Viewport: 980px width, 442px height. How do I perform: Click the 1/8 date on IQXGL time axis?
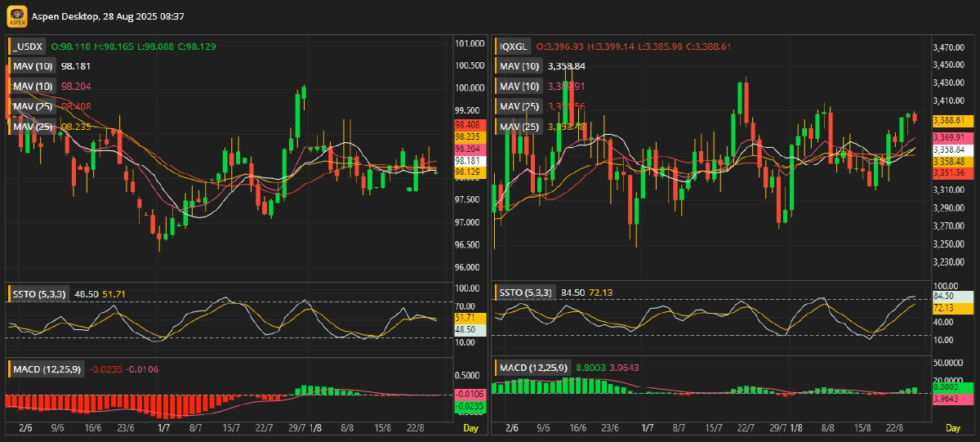[796, 428]
